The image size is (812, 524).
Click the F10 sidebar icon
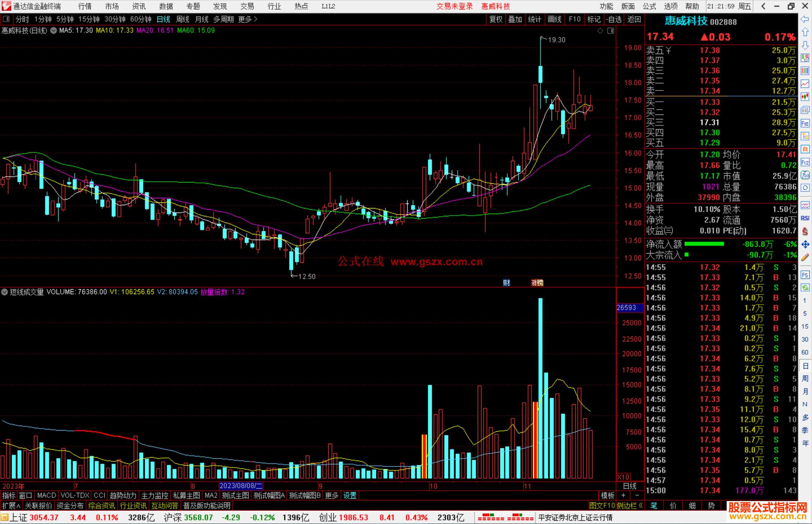805,123
